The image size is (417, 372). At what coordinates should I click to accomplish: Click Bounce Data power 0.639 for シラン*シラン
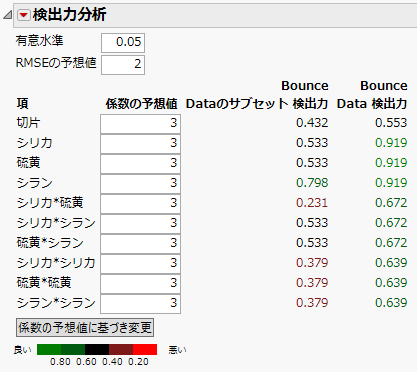click(x=391, y=303)
